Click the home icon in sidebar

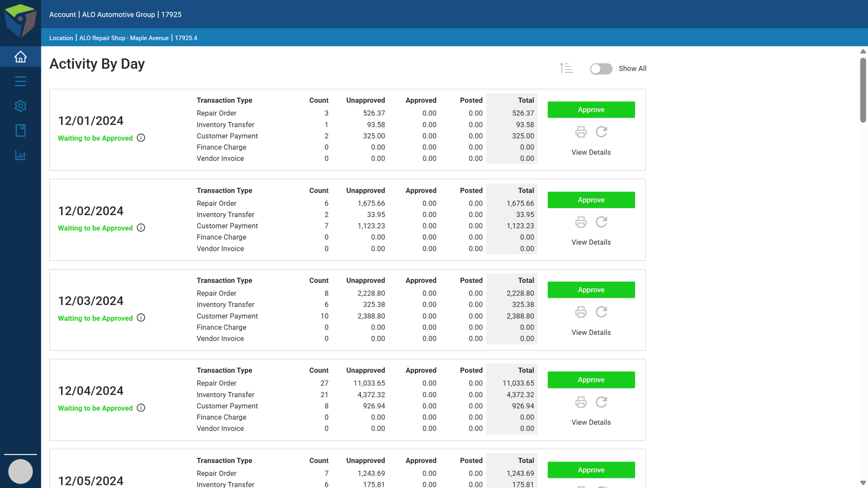20,57
